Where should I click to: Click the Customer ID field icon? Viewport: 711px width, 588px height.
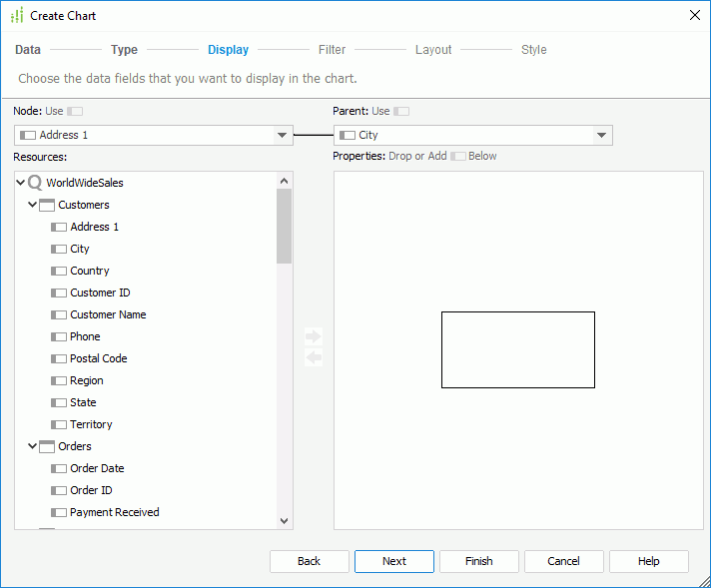[x=59, y=293]
